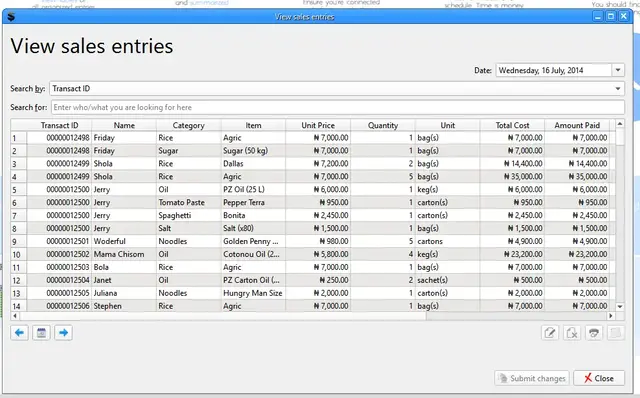Click the 'sachet(s)' unit cell

(x=448, y=280)
